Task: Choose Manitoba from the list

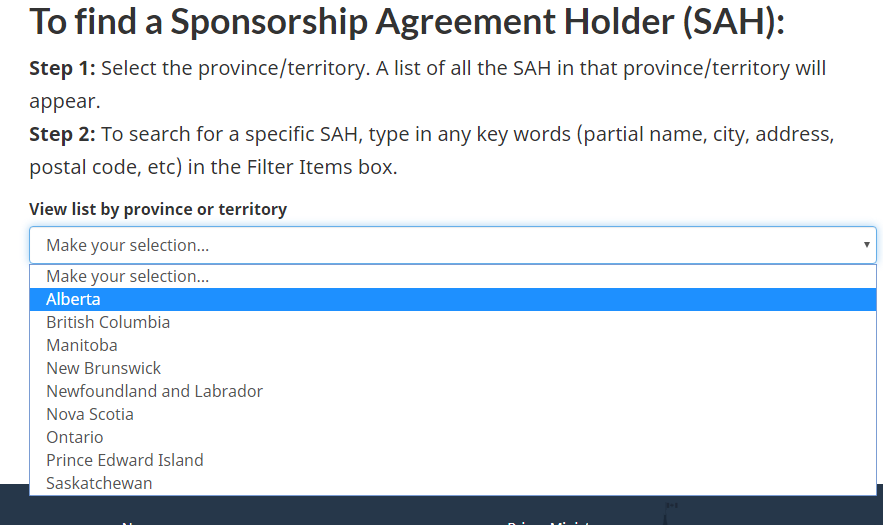Action: 82,345
